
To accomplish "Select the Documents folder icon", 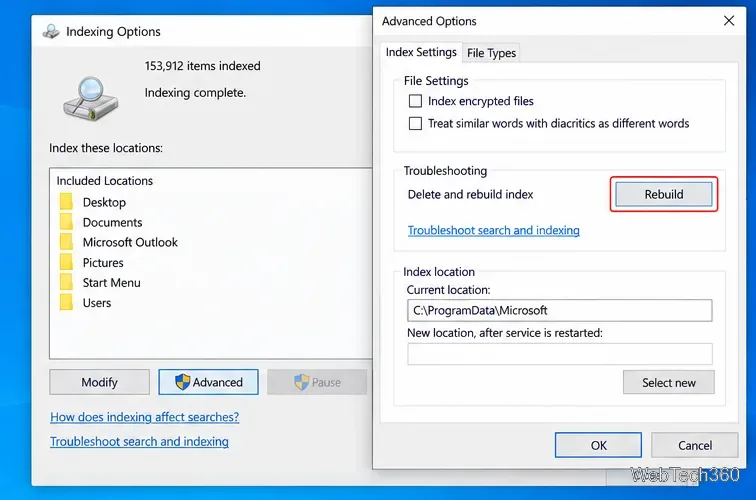I will point(67,222).
